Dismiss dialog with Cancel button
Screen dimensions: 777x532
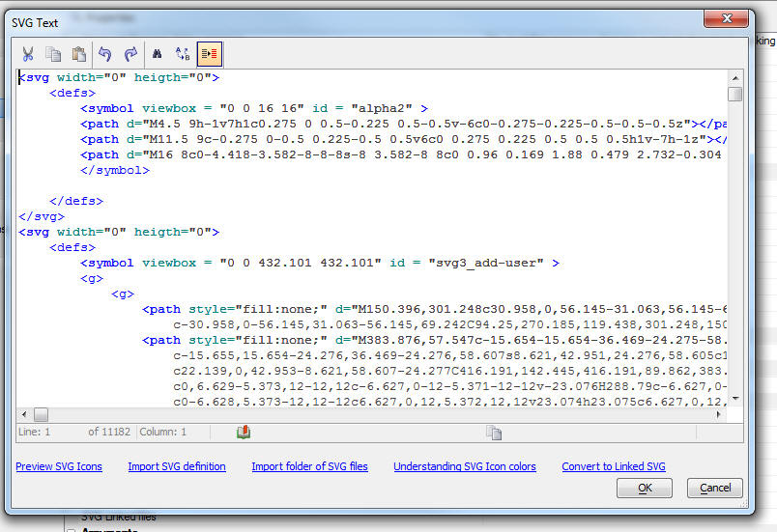pos(715,488)
